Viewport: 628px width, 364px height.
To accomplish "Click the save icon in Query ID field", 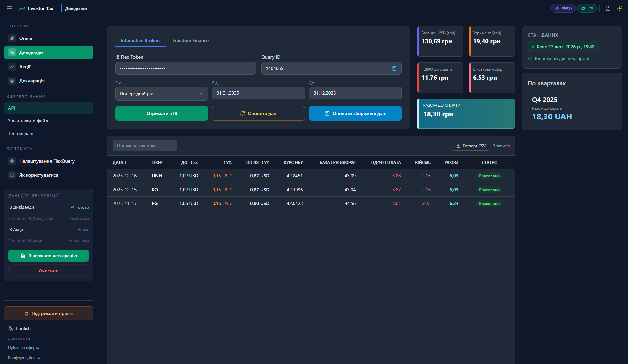I will 394,68.
